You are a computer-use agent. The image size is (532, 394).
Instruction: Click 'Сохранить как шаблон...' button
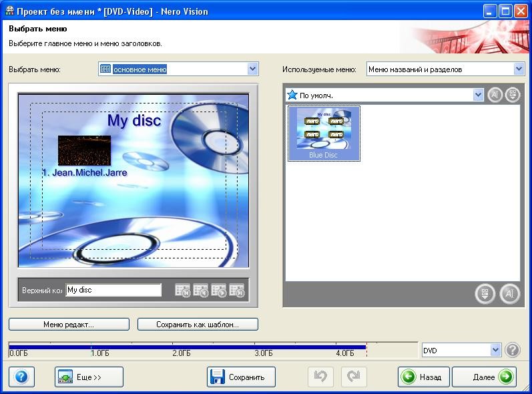coord(198,325)
